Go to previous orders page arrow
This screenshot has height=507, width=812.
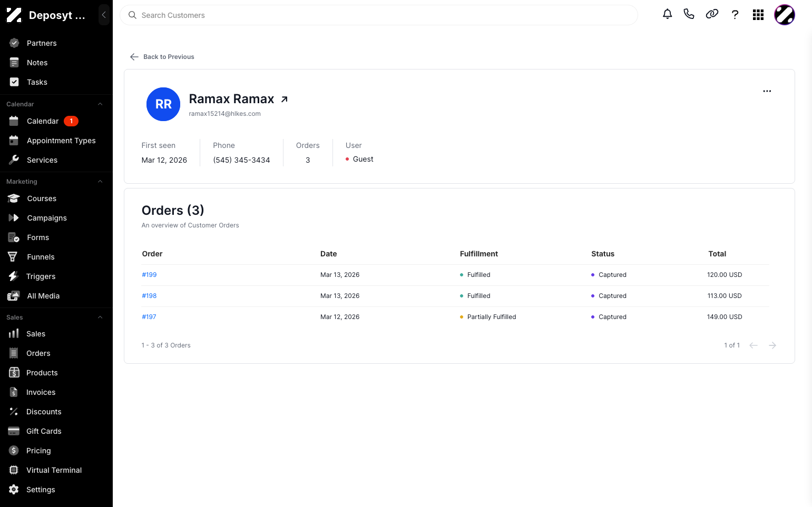coord(754,345)
